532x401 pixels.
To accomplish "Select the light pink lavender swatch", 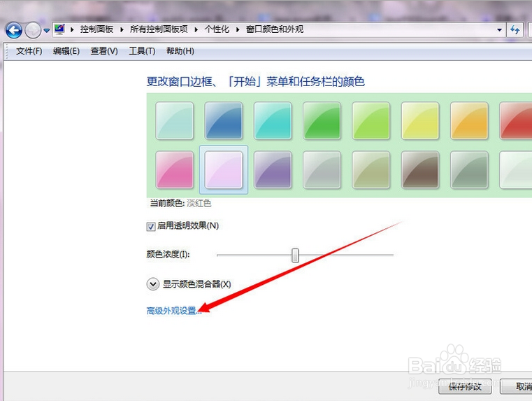I will click(224, 170).
